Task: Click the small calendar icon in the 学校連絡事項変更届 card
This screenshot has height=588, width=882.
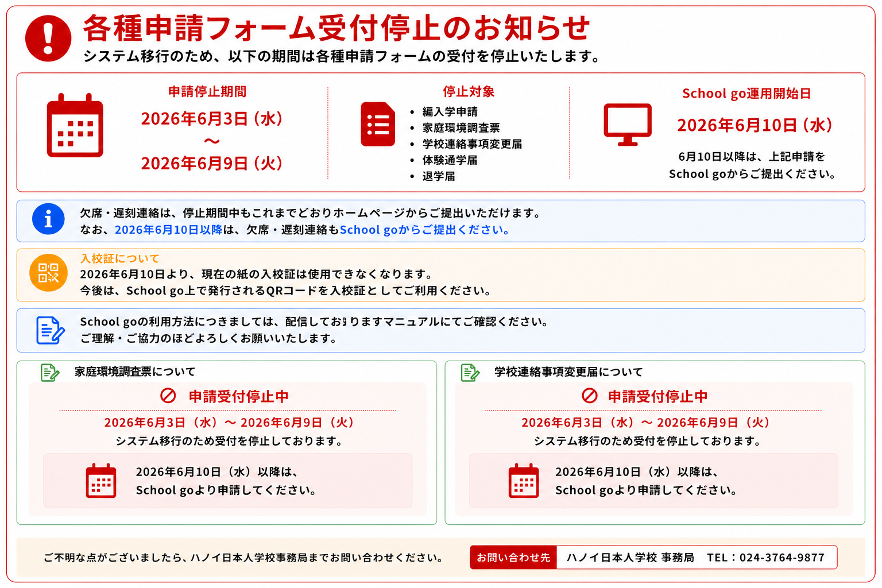Action: click(524, 481)
